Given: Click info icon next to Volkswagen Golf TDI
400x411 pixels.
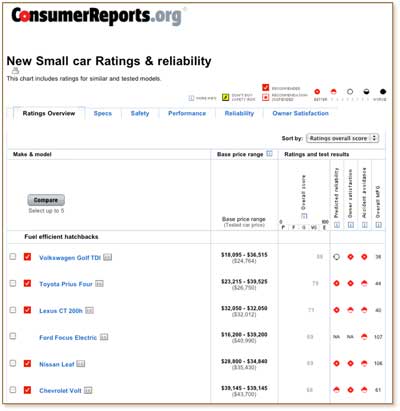Looking at the screenshot, I should point(107,257).
